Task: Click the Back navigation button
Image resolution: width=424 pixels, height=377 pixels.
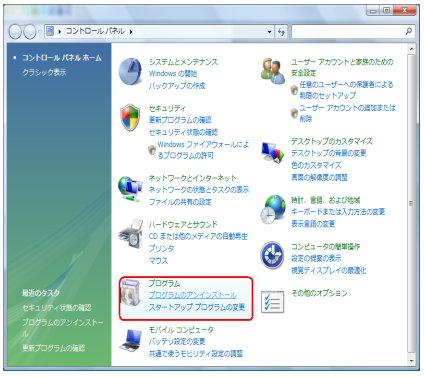Action: (x=15, y=32)
